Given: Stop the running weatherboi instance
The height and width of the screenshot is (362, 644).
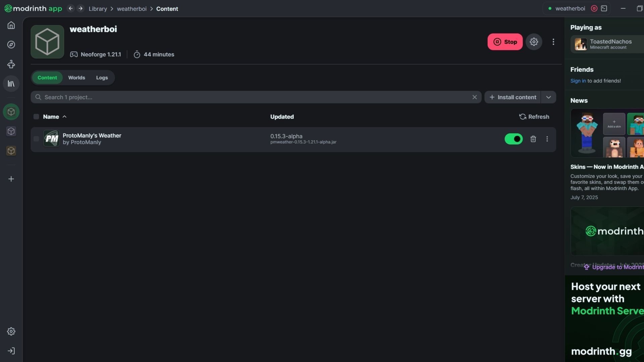Looking at the screenshot, I should point(505,42).
